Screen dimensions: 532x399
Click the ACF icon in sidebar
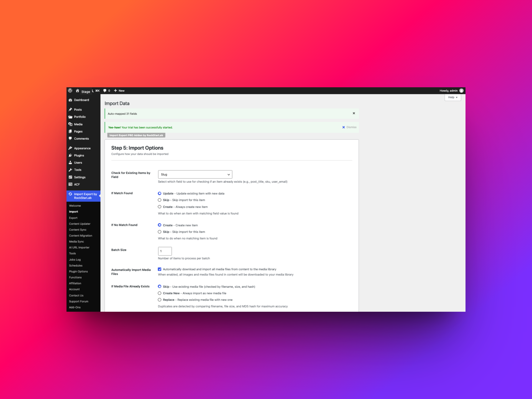(70, 184)
